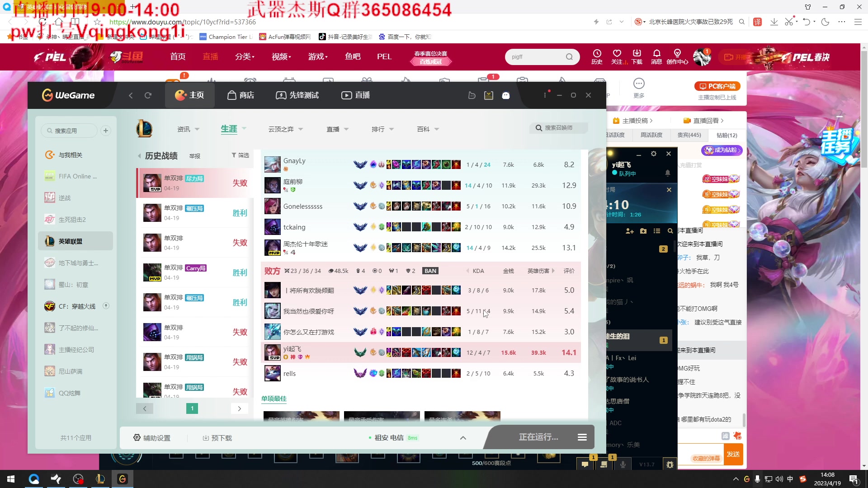Open the Windows Start menu
868x488 pixels.
click(11, 479)
